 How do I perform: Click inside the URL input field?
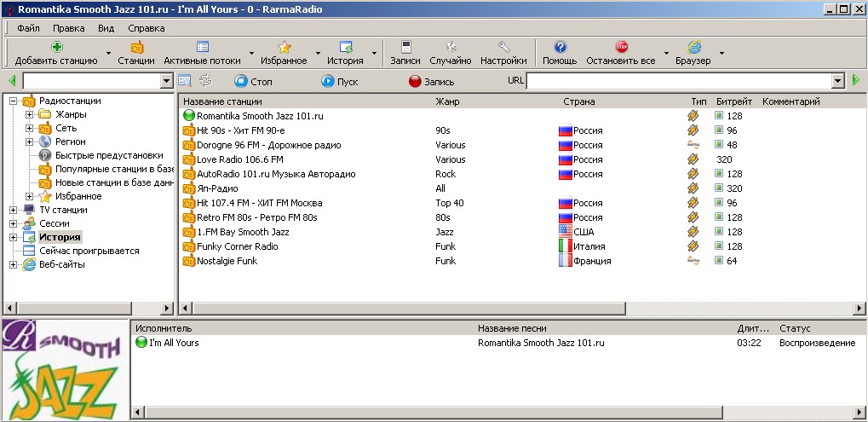679,81
